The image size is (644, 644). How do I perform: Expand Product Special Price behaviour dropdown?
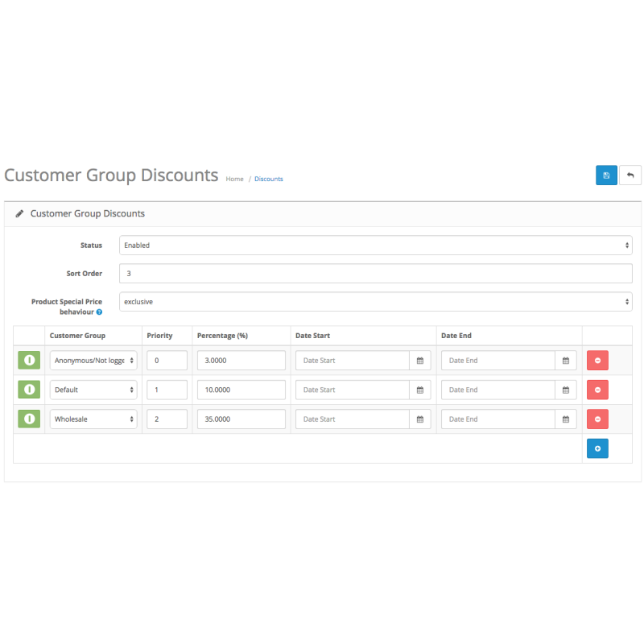375,302
